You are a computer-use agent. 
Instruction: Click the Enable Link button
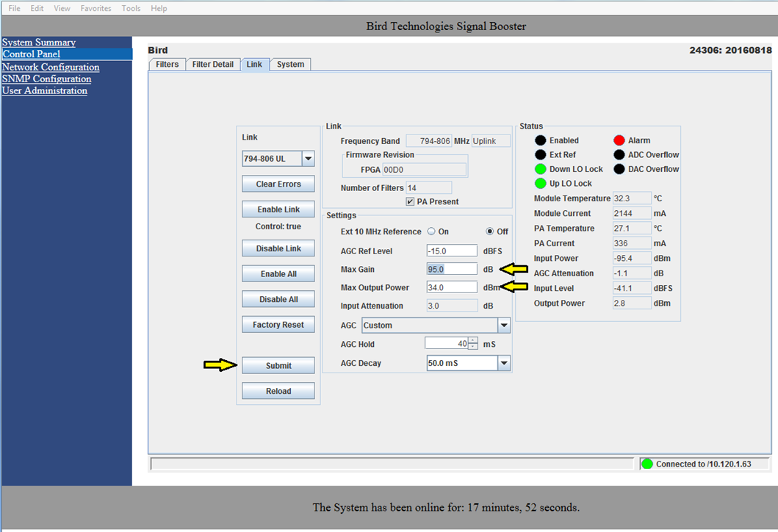tap(278, 209)
